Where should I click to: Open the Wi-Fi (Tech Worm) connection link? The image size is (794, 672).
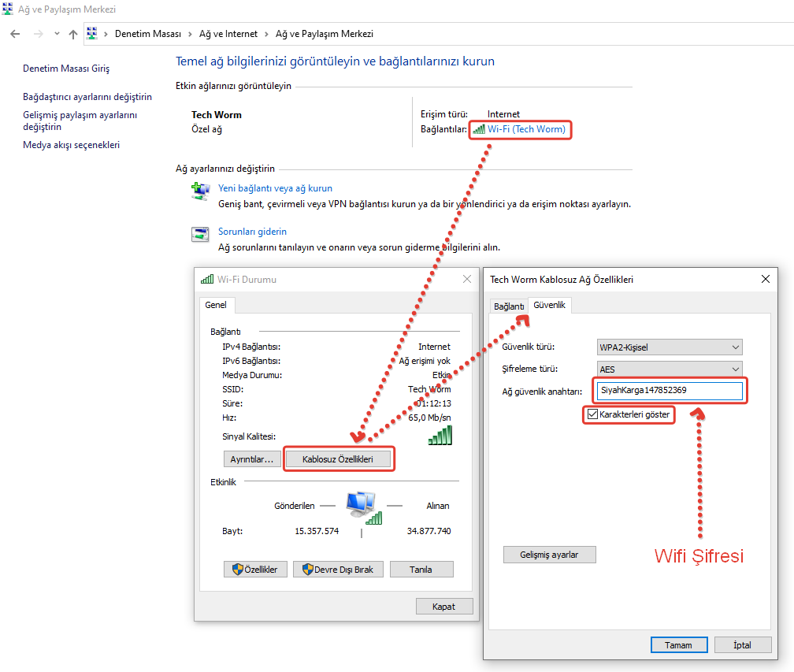click(x=525, y=129)
